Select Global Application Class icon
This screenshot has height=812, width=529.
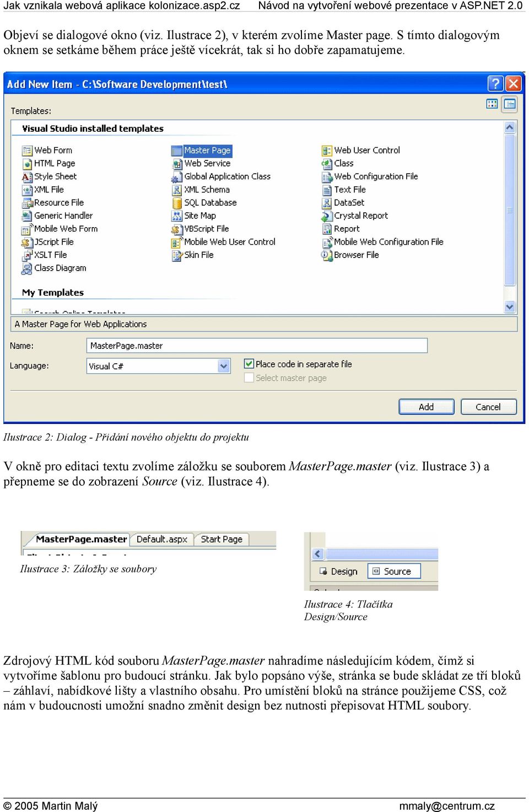[177, 177]
